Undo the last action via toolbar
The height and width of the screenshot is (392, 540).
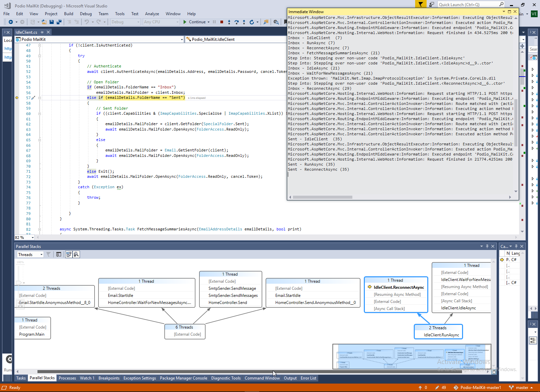click(x=87, y=22)
